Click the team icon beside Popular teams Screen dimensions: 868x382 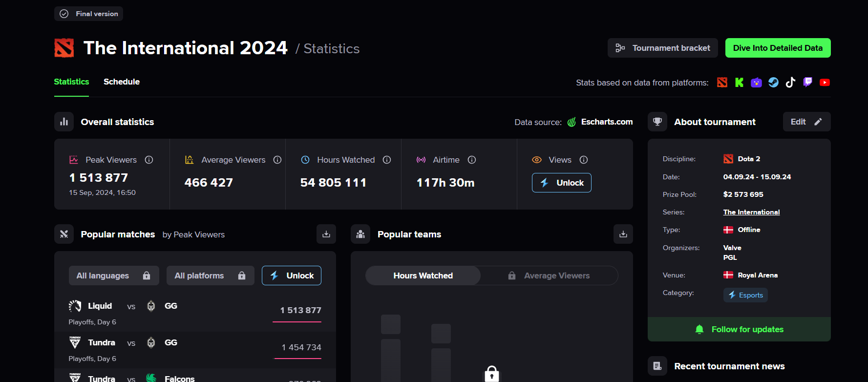[x=360, y=234]
